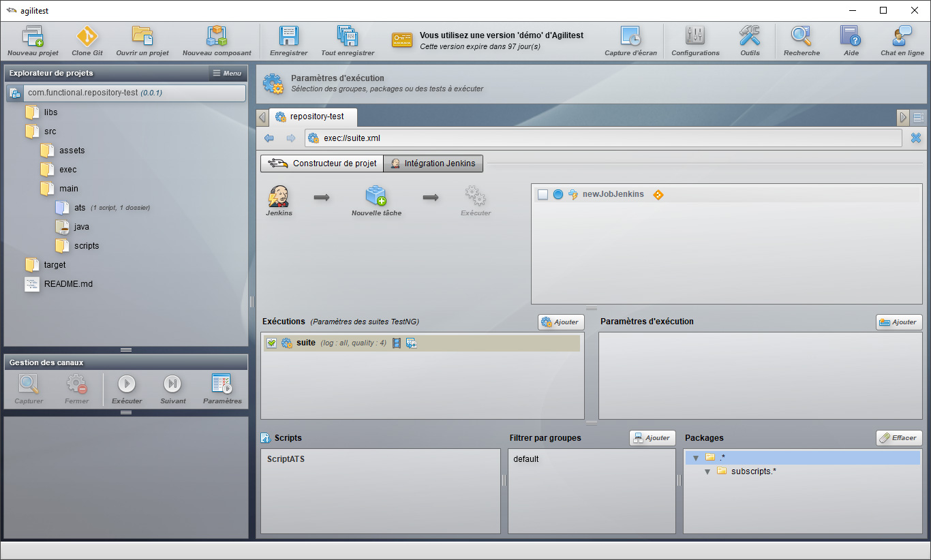Step forward with Suivant button
Viewport: 931px width, 560px height.
point(173,384)
